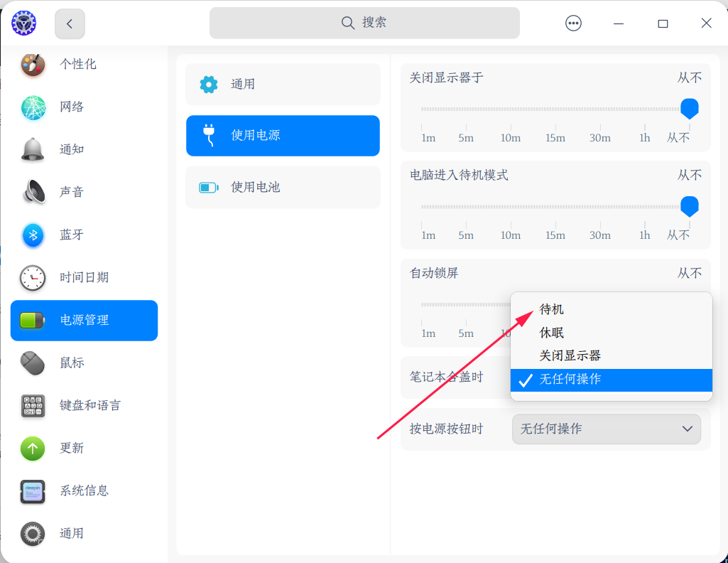
Task: Click the chevron arrow of power button dropdown
Action: coord(688,429)
